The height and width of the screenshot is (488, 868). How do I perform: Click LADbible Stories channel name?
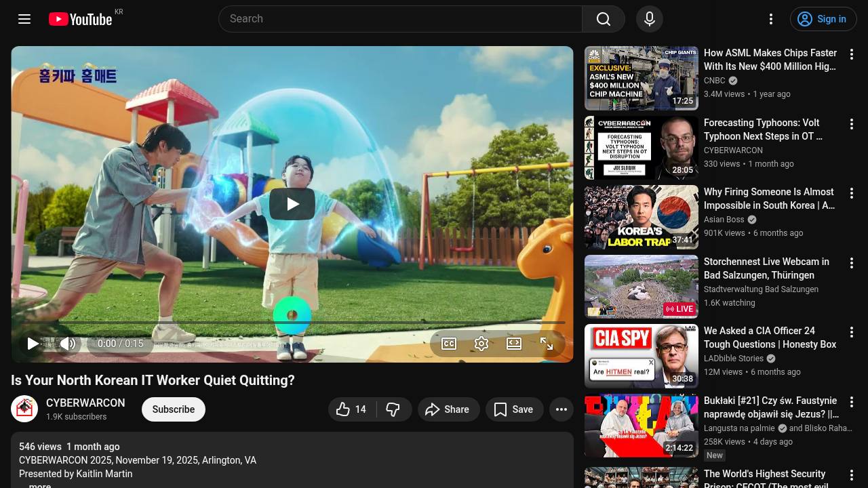(734, 359)
